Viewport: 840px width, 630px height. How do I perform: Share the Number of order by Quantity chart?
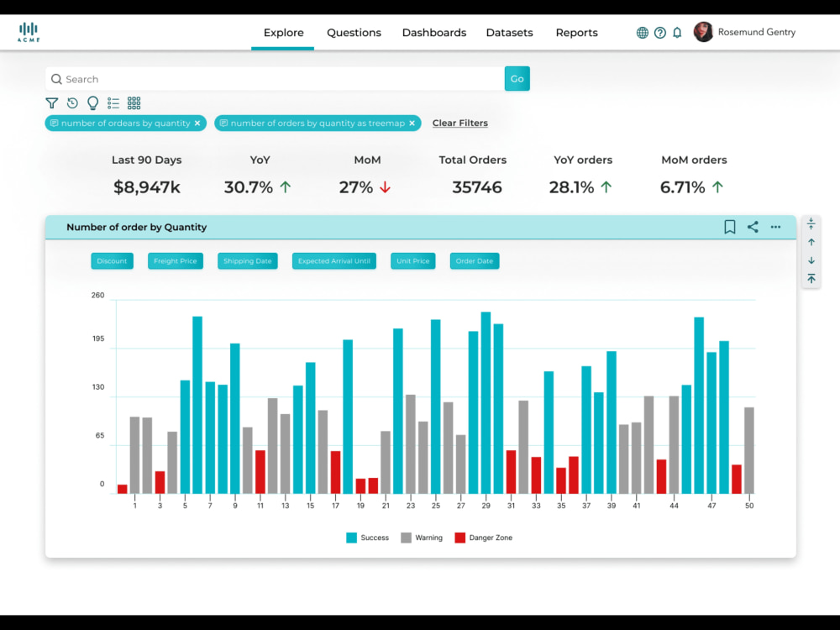[753, 227]
